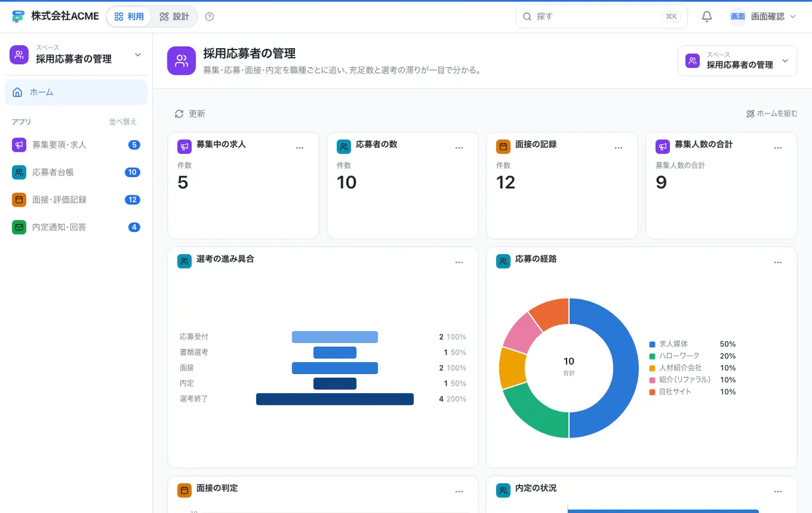Click the refresh icon next to 更新
Viewport: 812px width, 513px height.
click(x=179, y=114)
